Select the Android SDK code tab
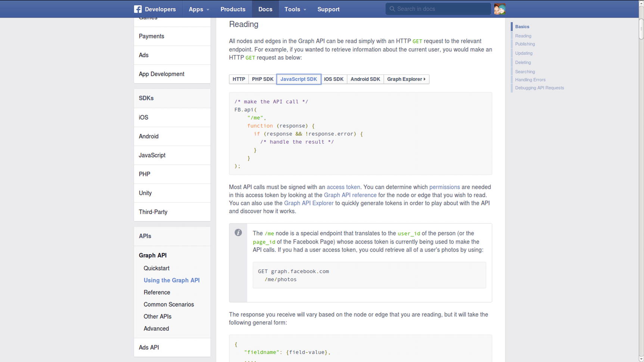This screenshot has width=644, height=362. click(365, 79)
